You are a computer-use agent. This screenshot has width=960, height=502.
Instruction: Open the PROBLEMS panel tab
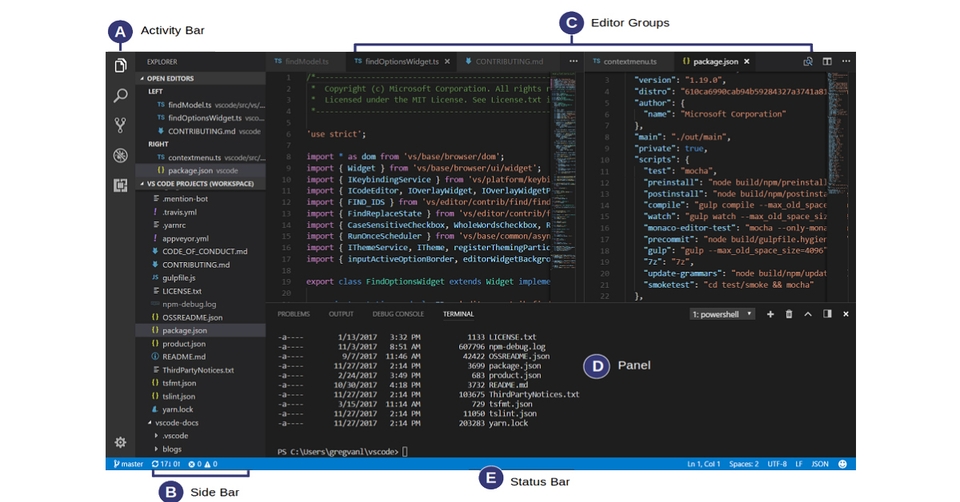(293, 314)
